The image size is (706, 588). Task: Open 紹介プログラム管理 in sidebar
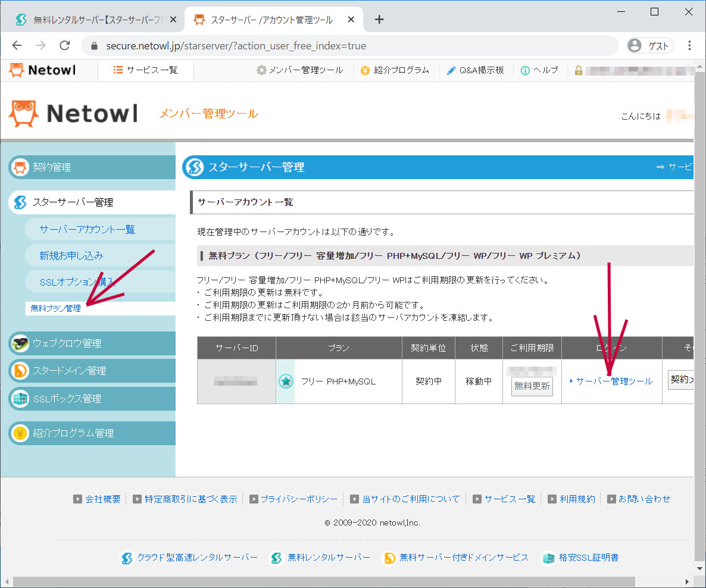pos(92,433)
